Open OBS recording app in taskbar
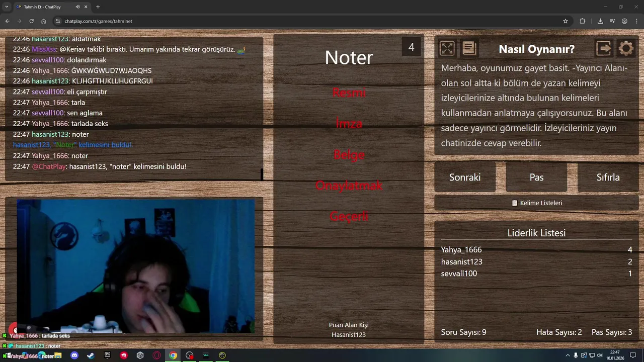This screenshot has width=644, height=362. pyautogui.click(x=189, y=355)
